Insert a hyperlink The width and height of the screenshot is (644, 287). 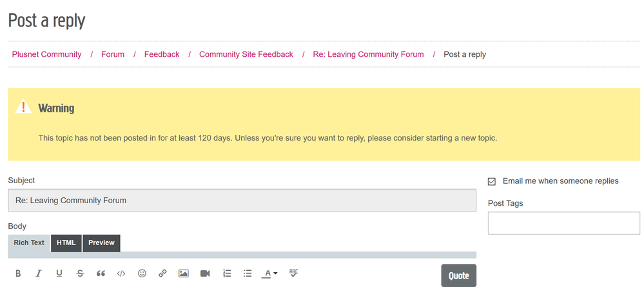click(x=162, y=273)
